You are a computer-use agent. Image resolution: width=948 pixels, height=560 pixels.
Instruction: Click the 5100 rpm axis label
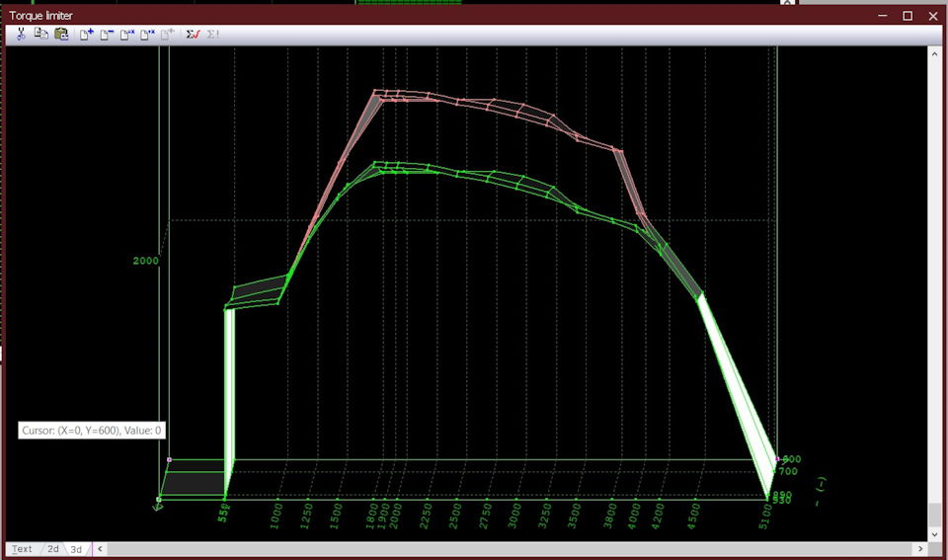pyautogui.click(x=765, y=518)
